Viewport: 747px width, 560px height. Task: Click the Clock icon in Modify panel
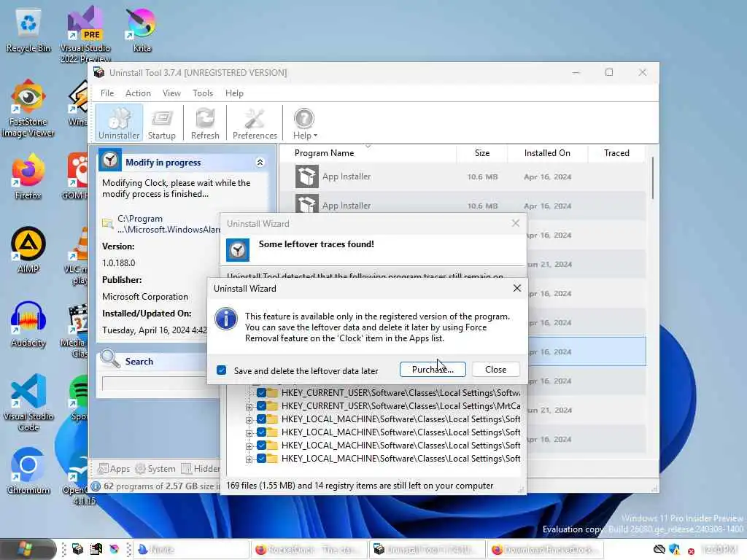pos(110,160)
